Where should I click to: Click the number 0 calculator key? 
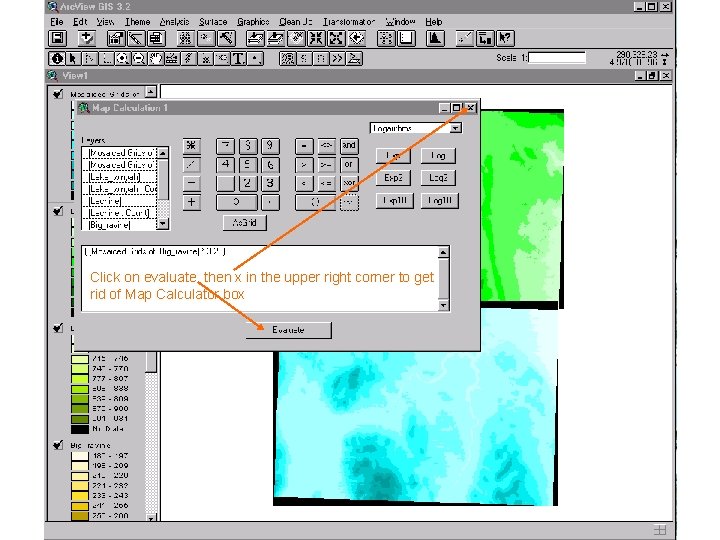(x=236, y=202)
